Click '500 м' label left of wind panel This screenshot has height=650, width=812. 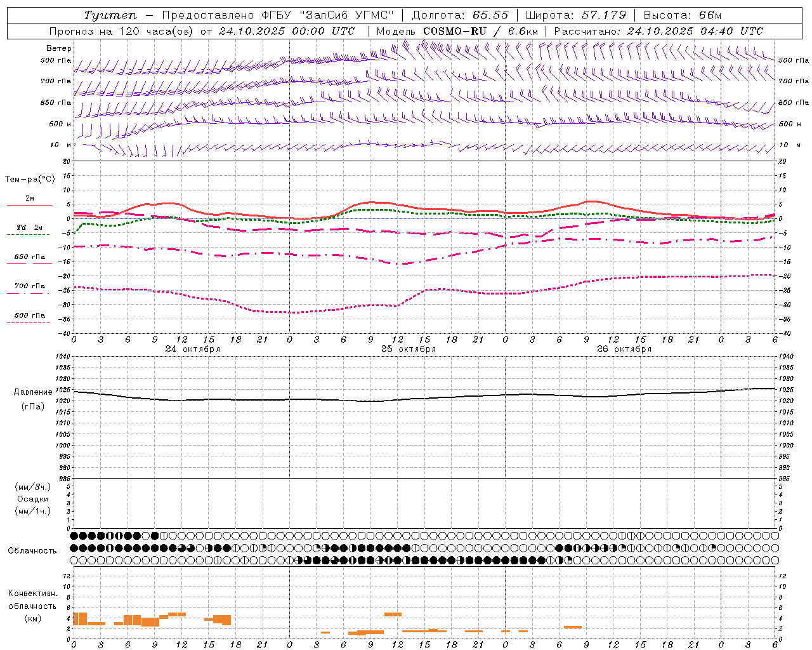60,124
